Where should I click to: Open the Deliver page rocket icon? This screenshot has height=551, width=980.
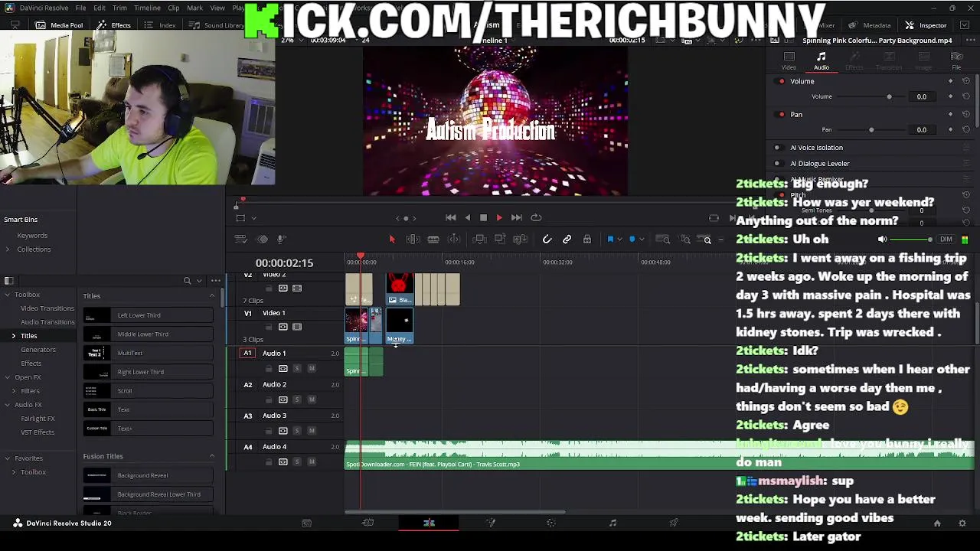674,523
